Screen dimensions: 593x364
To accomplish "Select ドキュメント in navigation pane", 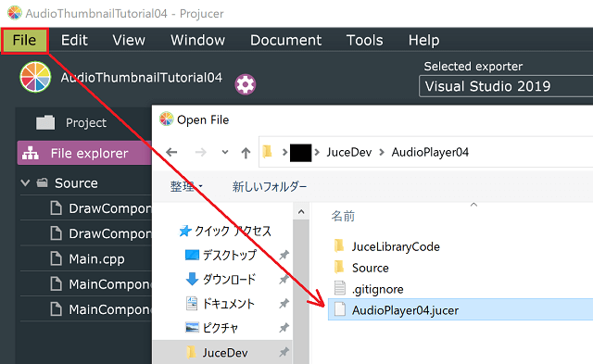I will 228,304.
